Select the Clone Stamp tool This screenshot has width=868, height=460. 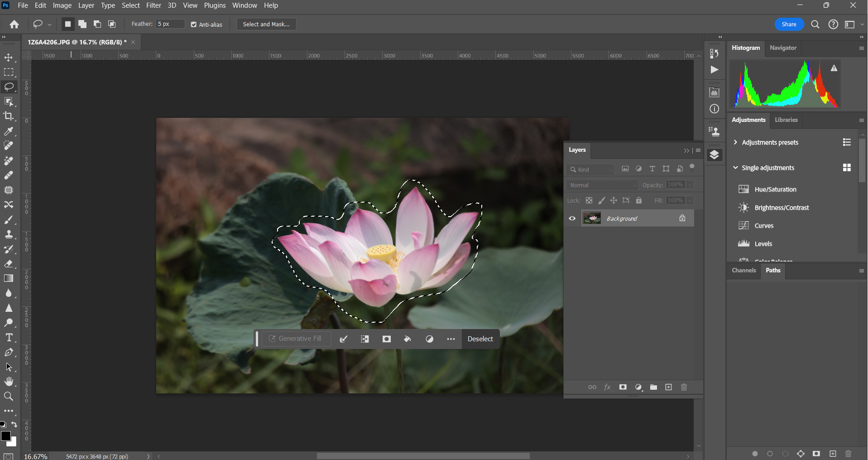click(9, 234)
